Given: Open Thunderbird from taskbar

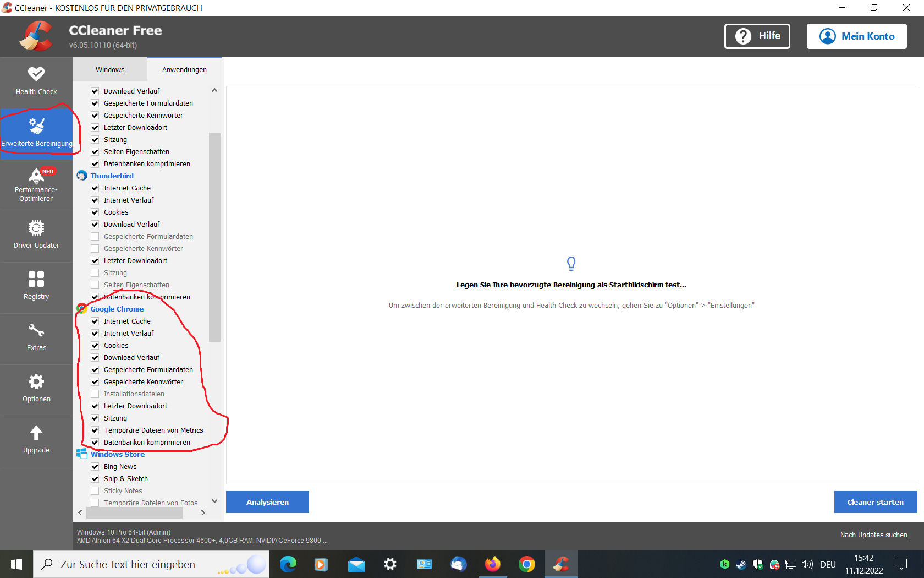Looking at the screenshot, I should 459,564.
